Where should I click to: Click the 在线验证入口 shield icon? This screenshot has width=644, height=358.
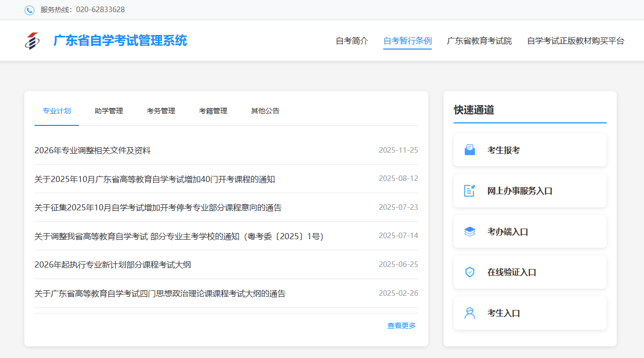[x=470, y=272]
